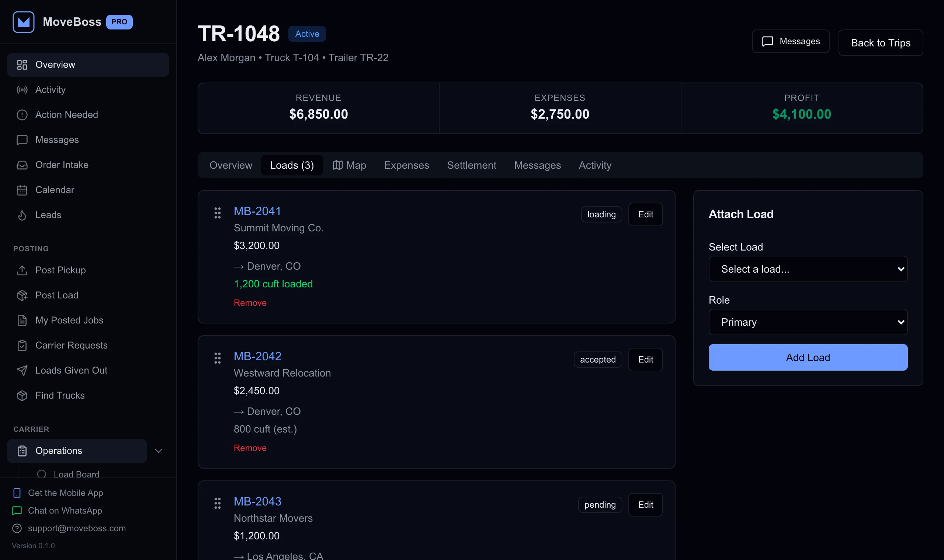944x560 pixels.
Task: Open Loads Given Out
Action: [88, 370]
